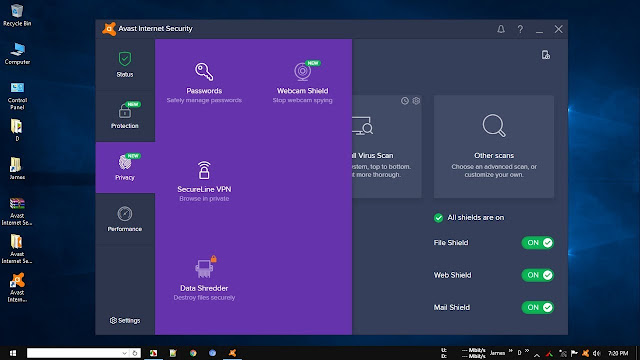Click the 'Safely manage passwords' text

(x=204, y=100)
